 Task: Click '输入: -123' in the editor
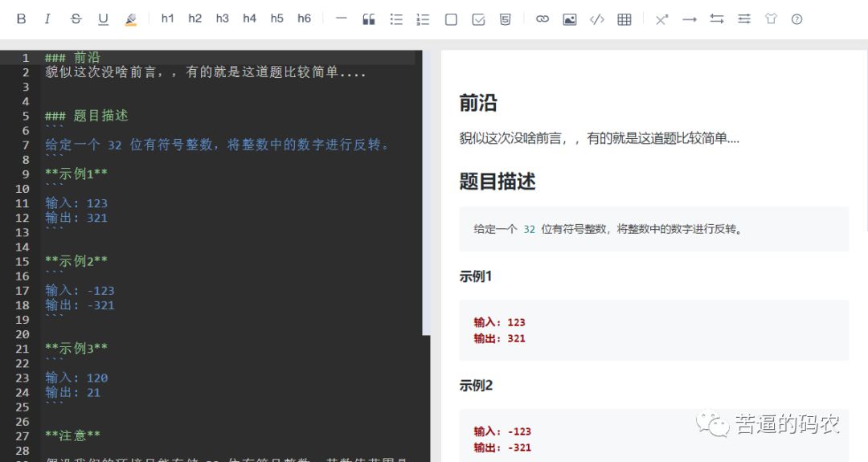(80, 291)
